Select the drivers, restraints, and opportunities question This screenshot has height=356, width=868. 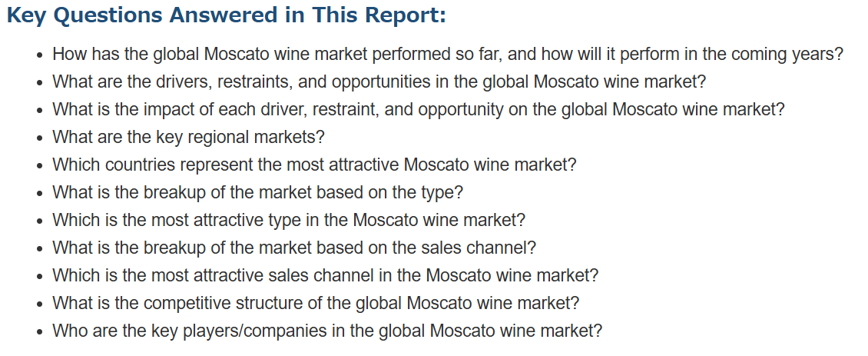pyautogui.click(x=379, y=82)
